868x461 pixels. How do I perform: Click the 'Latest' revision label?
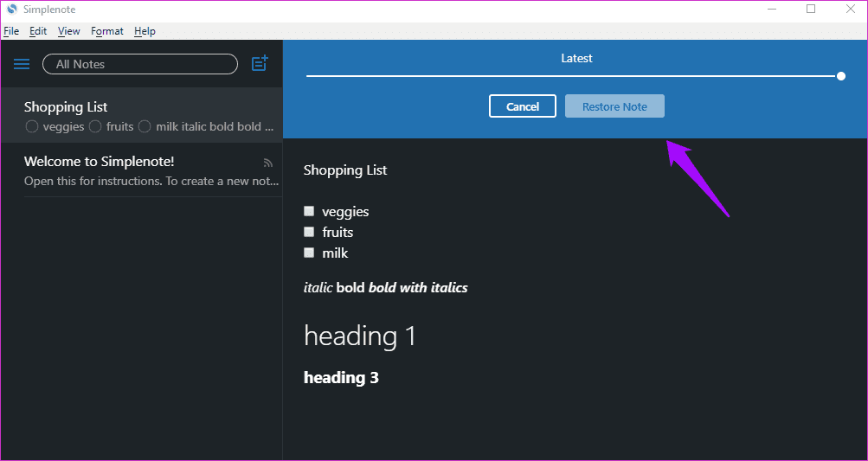pyautogui.click(x=576, y=58)
